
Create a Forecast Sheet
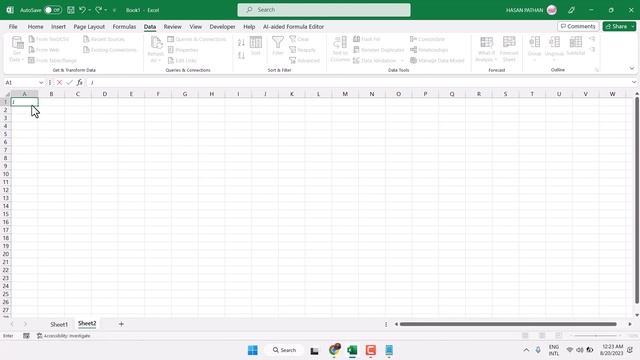[x=509, y=49]
